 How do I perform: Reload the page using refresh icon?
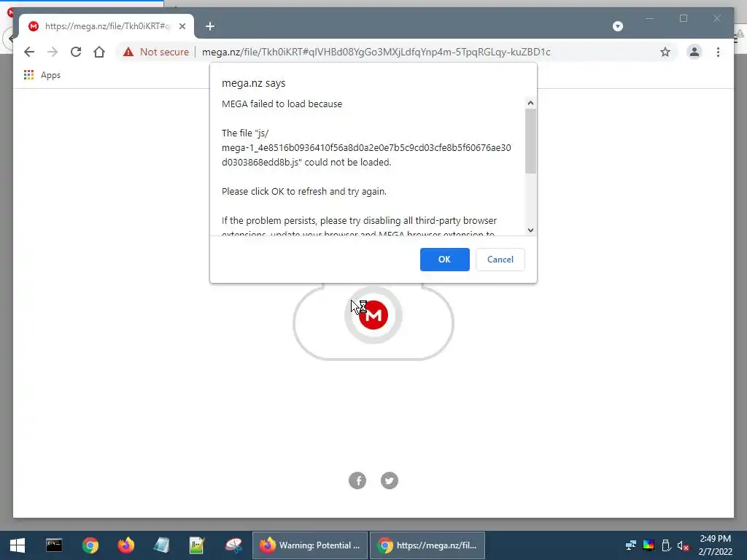coord(76,52)
